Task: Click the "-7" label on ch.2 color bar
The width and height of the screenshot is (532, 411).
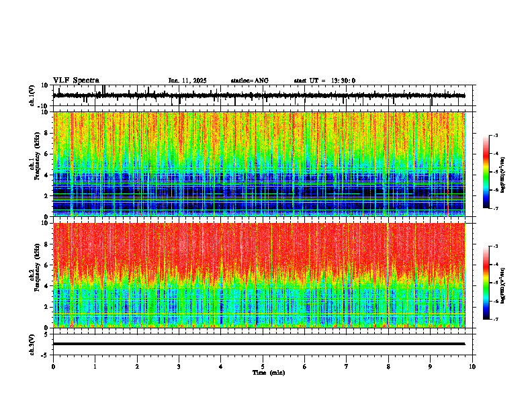Action: (496, 320)
